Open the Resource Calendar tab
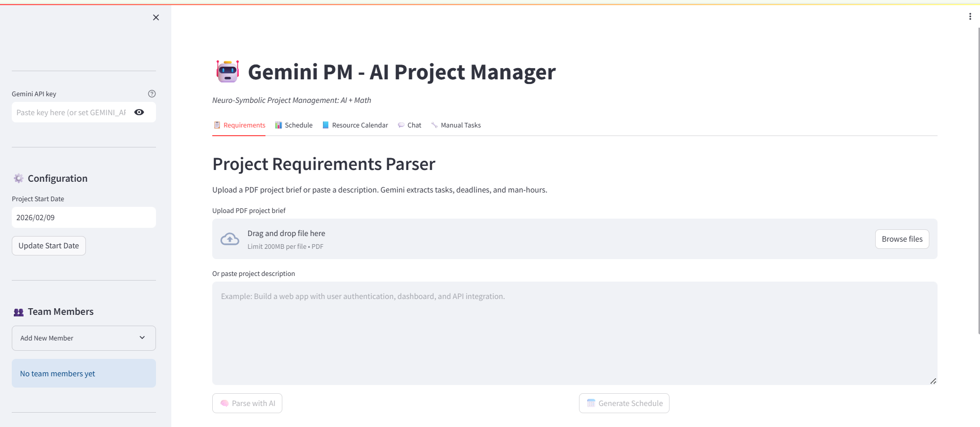 355,125
